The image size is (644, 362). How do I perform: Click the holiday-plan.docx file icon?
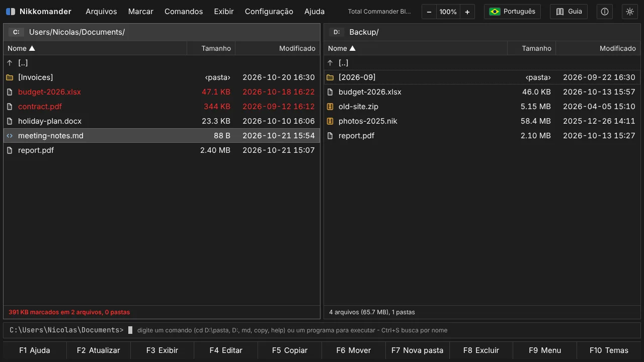(x=10, y=121)
